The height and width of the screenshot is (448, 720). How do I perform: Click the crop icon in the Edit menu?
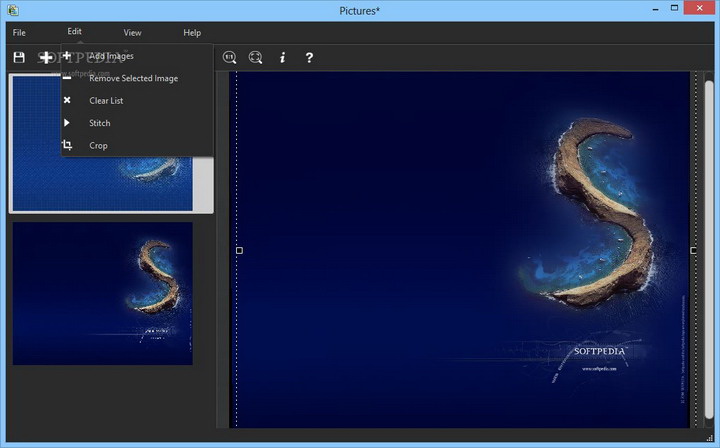(x=67, y=145)
